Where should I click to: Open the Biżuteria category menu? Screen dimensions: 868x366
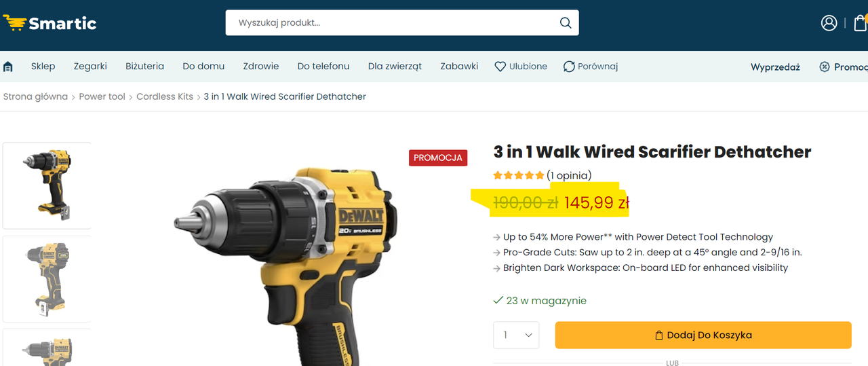click(144, 66)
